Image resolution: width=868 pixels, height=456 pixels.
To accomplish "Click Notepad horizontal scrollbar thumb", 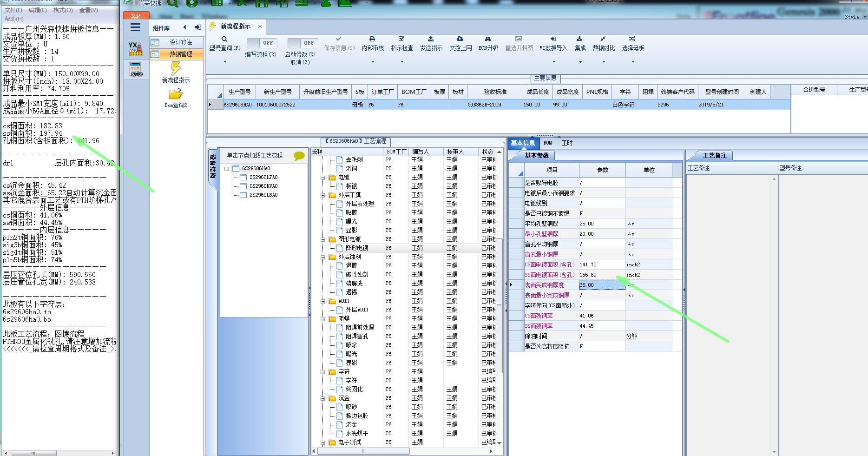I will coord(33,453).
